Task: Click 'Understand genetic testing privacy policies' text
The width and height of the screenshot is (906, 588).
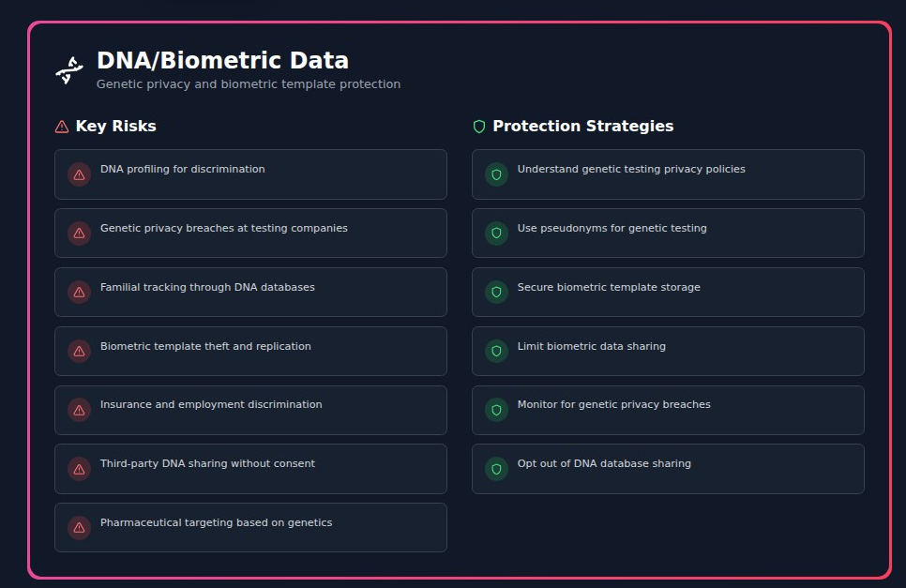Action: (631, 170)
